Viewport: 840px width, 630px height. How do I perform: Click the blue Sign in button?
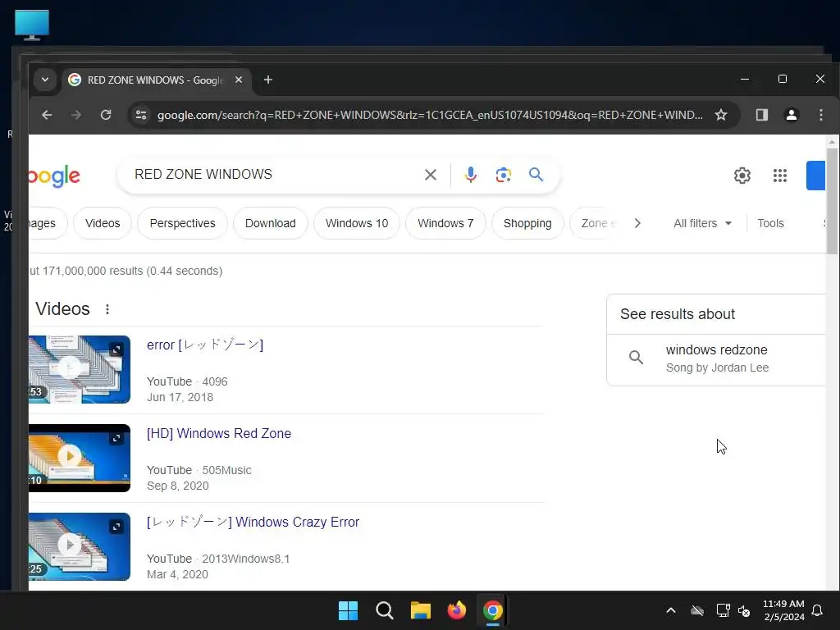816,176
